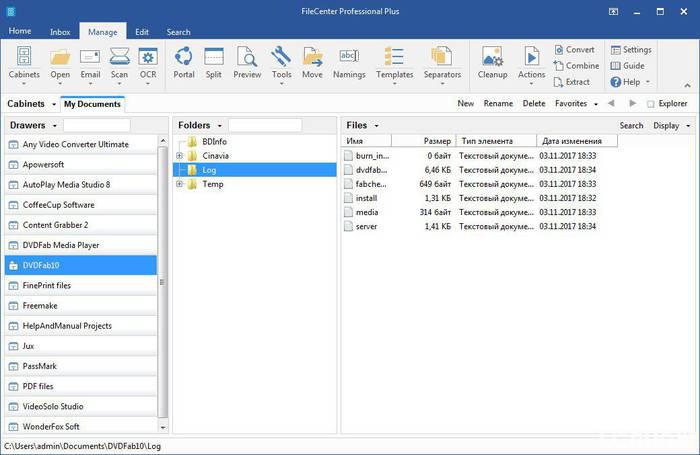Click the Preview icon
Viewport: 700px width, 455px height.
pyautogui.click(x=247, y=63)
